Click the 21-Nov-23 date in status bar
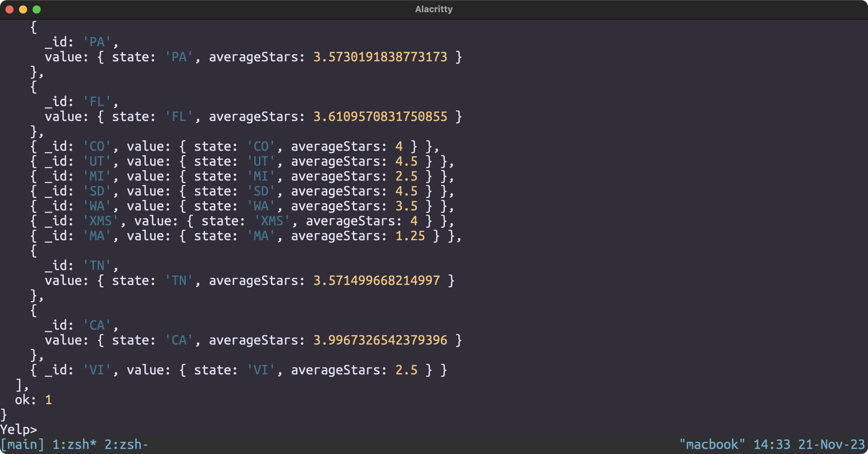This screenshot has height=454, width=868. pyautogui.click(x=831, y=445)
